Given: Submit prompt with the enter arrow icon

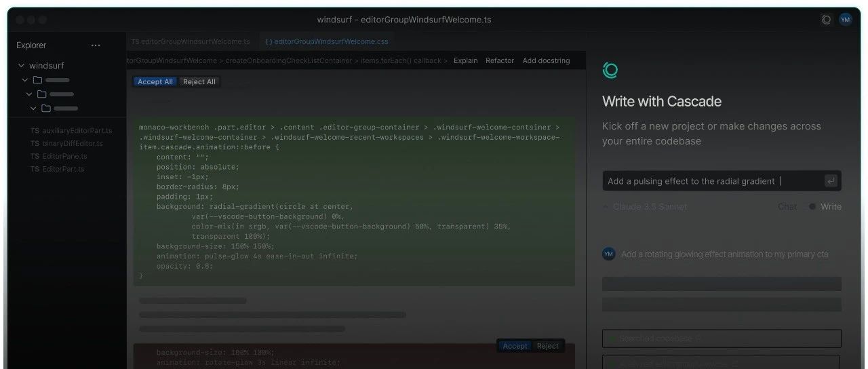Looking at the screenshot, I should pos(831,181).
